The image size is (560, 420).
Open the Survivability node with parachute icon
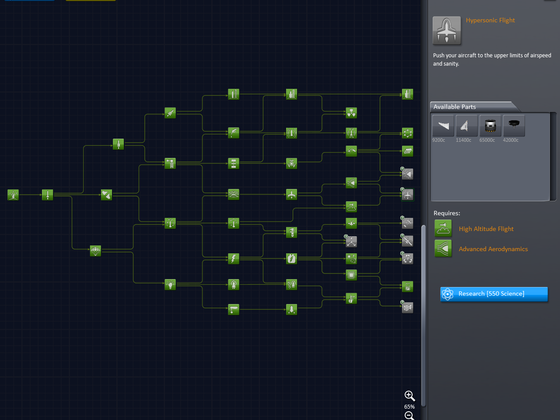click(x=95, y=251)
